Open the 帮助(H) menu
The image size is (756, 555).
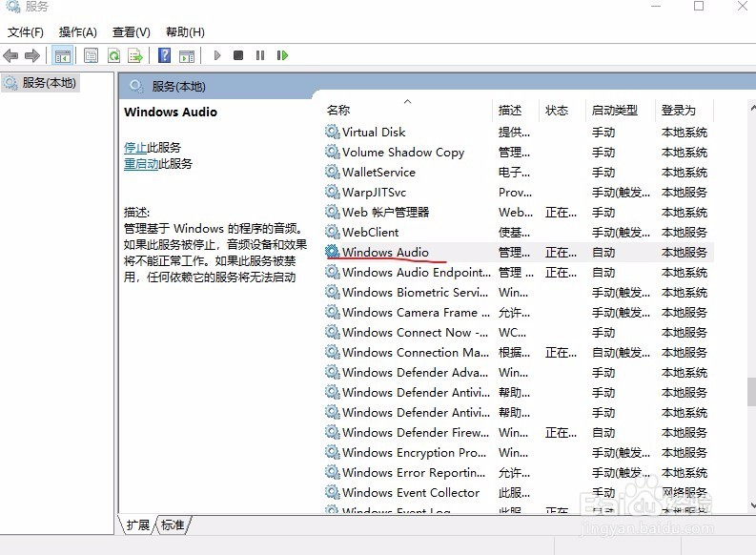point(185,32)
